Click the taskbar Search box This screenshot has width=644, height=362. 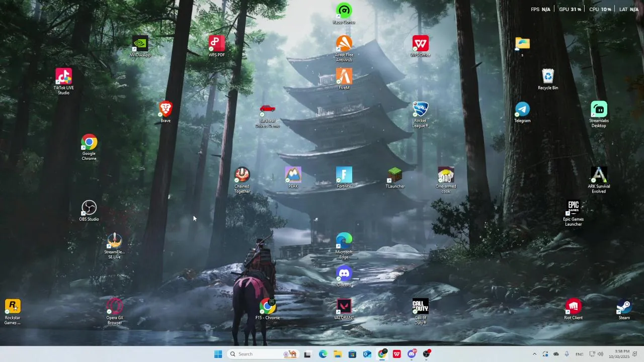tap(263, 354)
